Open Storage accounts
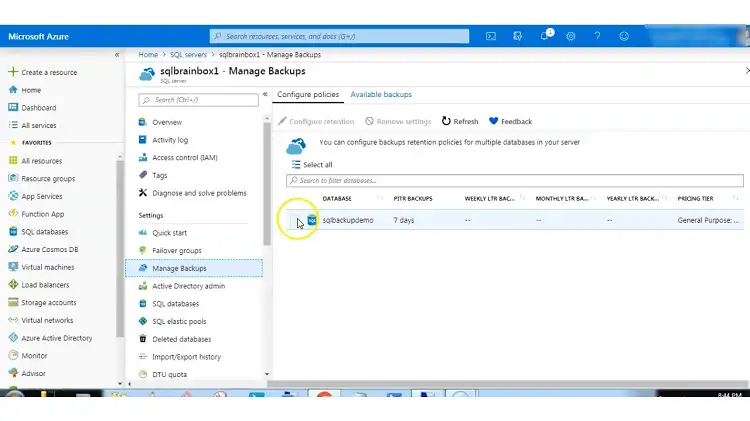750x421 pixels. coord(43,302)
